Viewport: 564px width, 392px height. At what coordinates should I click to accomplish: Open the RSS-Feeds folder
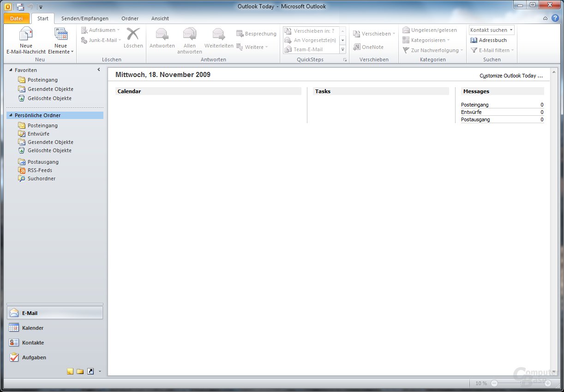[40, 170]
